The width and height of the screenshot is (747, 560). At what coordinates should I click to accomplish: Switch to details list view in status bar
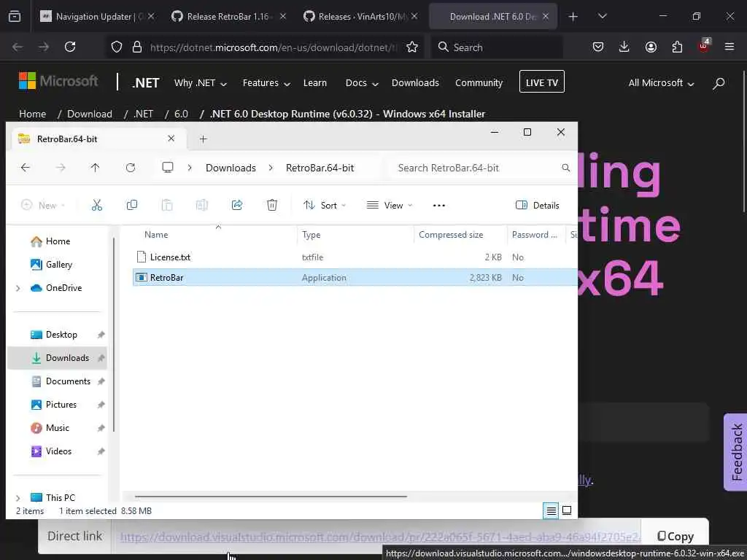point(551,511)
